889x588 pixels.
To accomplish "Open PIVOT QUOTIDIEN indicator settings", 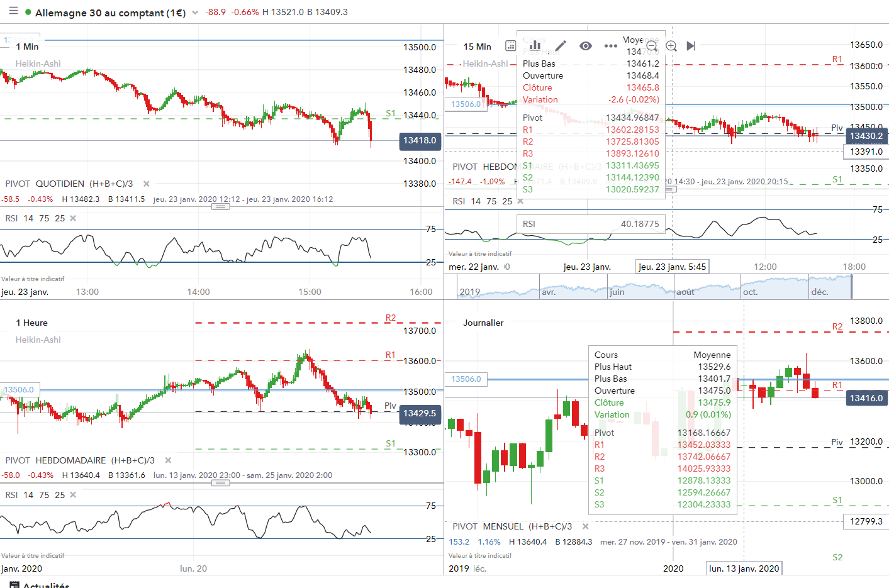I will pos(69,184).
